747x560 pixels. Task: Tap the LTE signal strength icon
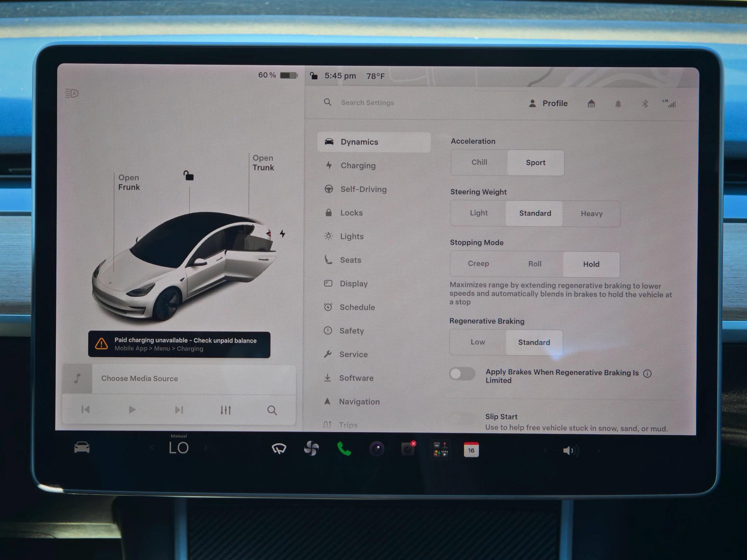[669, 104]
